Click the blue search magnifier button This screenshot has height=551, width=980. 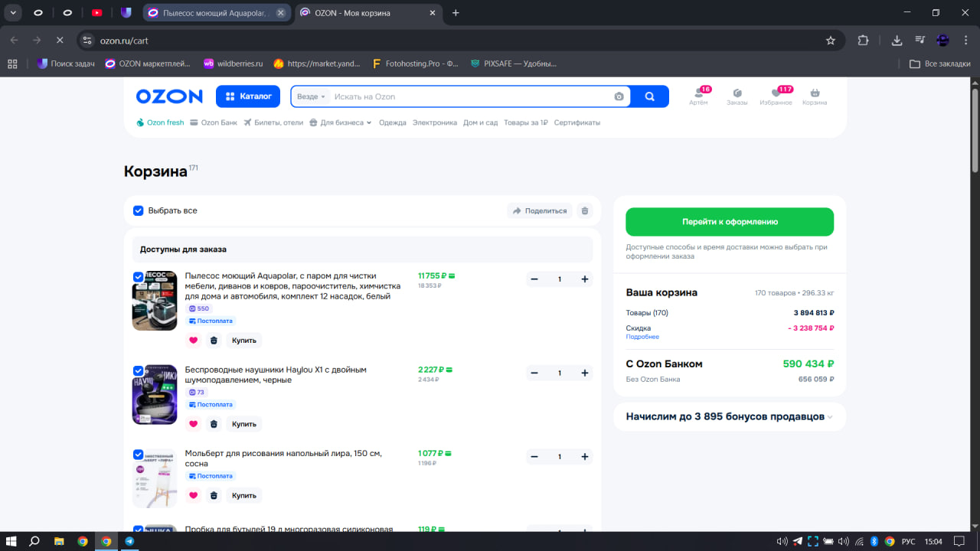pyautogui.click(x=649, y=96)
